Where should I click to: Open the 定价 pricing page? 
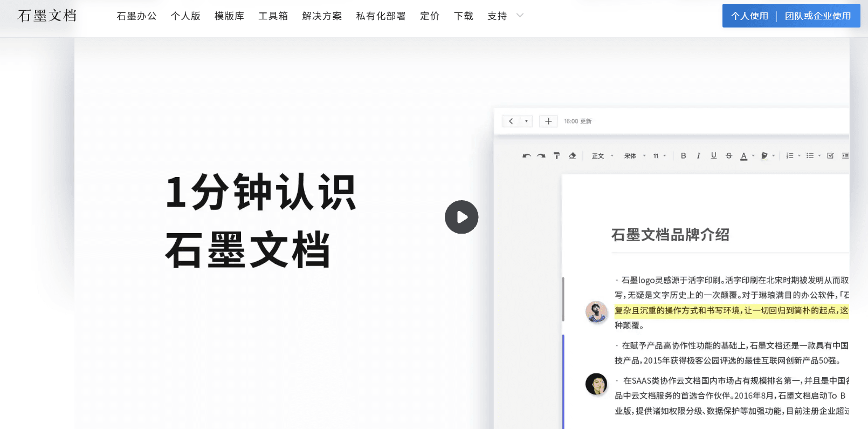(x=430, y=16)
